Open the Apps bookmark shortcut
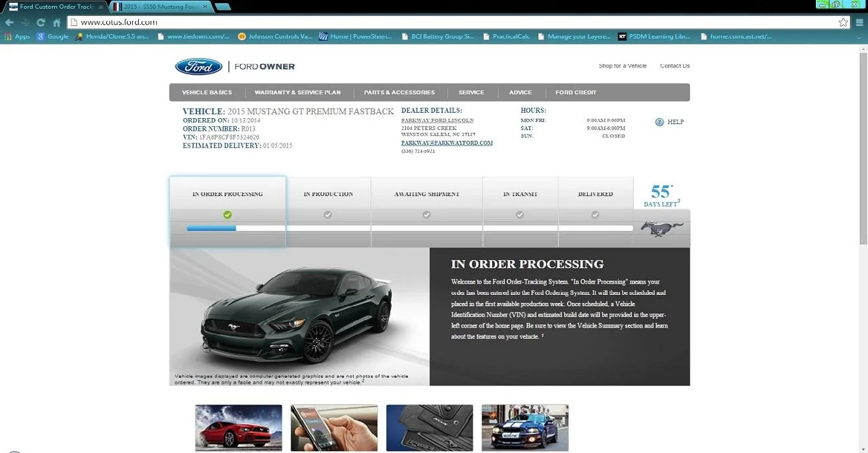 [x=17, y=37]
